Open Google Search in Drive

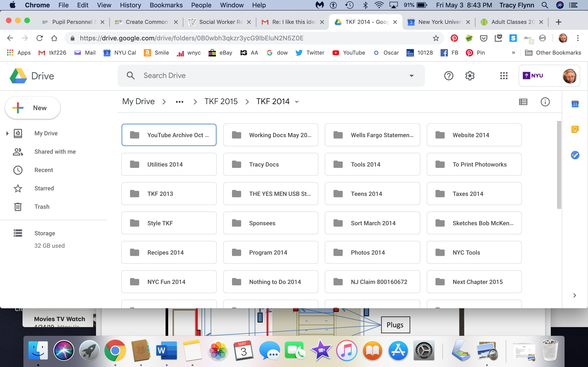[x=130, y=76]
